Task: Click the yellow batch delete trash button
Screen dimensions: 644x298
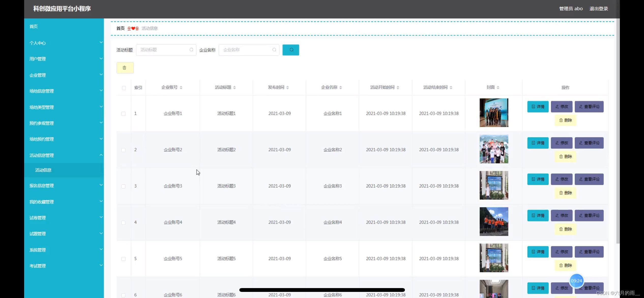Action: tap(125, 68)
